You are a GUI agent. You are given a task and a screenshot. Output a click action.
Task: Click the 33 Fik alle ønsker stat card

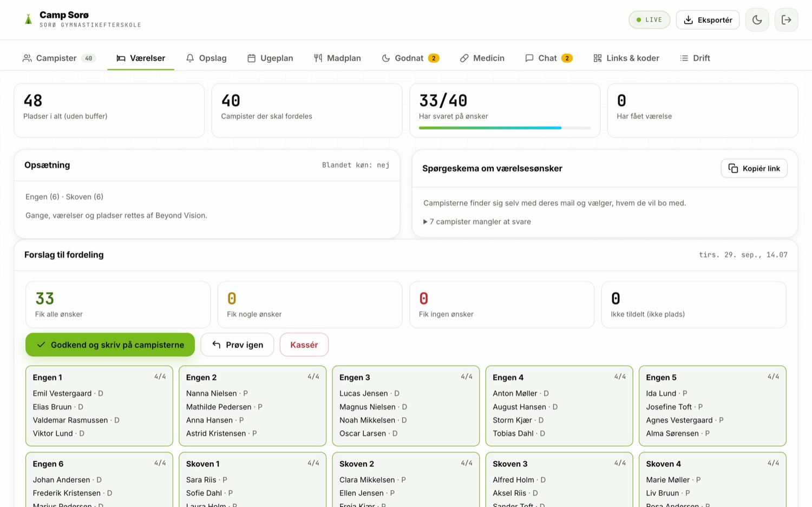[118, 305]
